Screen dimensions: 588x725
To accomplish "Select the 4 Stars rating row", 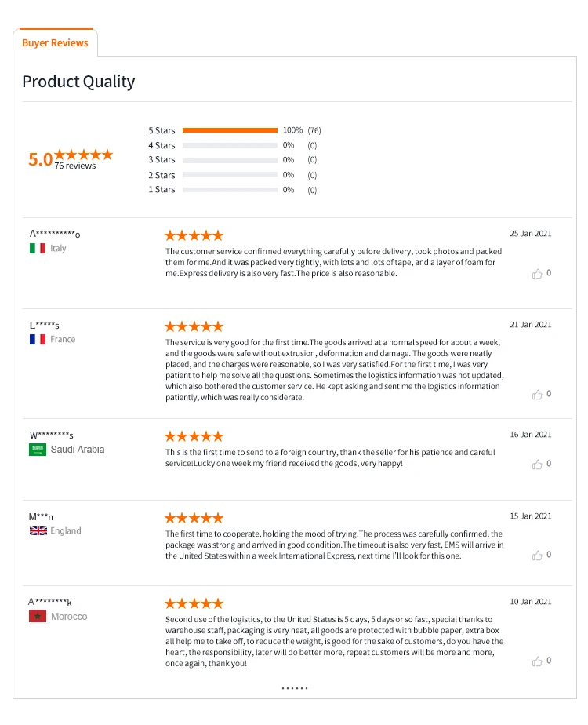I will (x=230, y=145).
